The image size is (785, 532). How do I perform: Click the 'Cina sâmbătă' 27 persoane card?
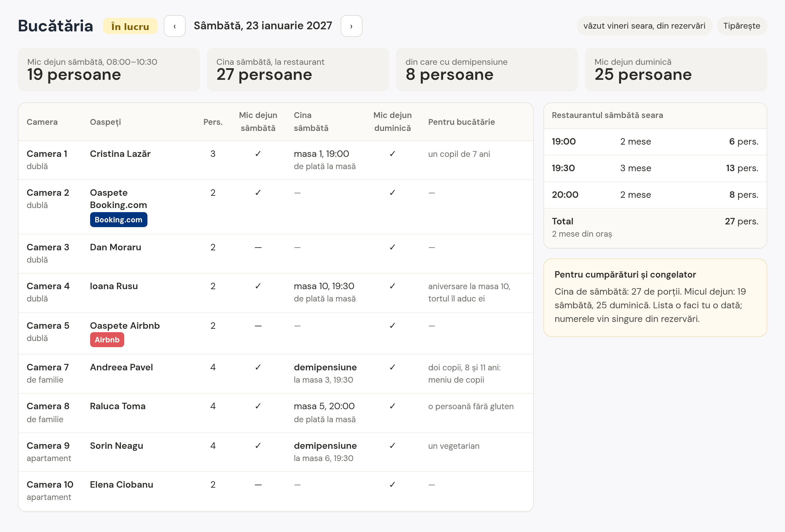coord(298,70)
